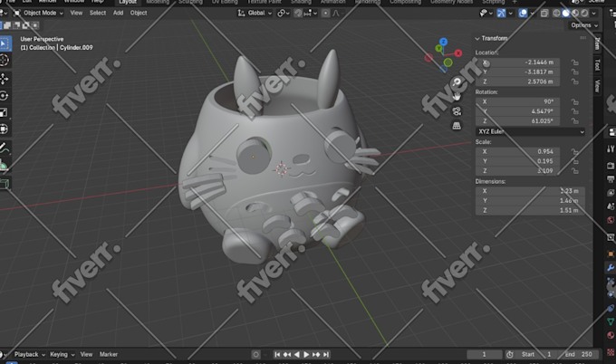Open the Add menu
Image resolution: width=616 pixels, height=364 pixels.
pyautogui.click(x=118, y=13)
